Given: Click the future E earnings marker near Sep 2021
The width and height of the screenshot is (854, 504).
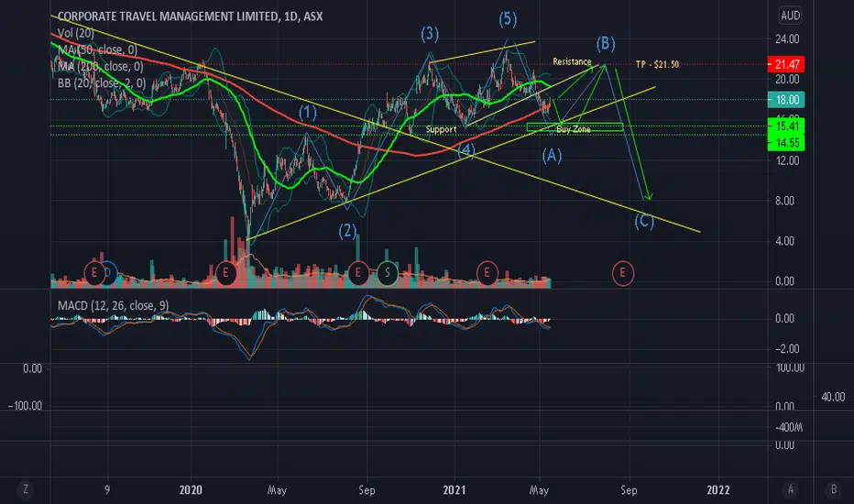Looking at the screenshot, I should 622,272.
